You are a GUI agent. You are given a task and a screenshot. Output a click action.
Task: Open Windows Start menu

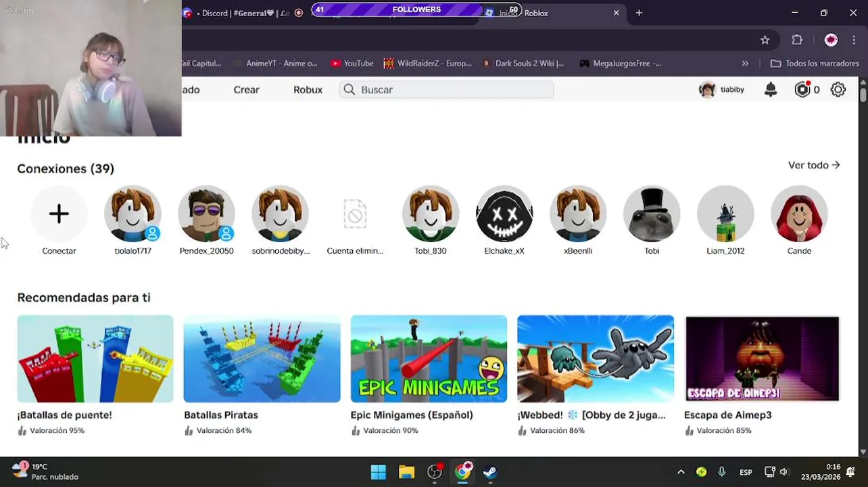coord(378,471)
